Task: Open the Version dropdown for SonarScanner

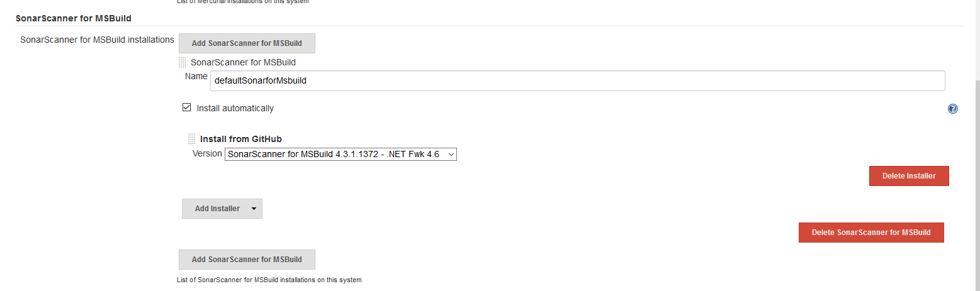Action: 341,154
